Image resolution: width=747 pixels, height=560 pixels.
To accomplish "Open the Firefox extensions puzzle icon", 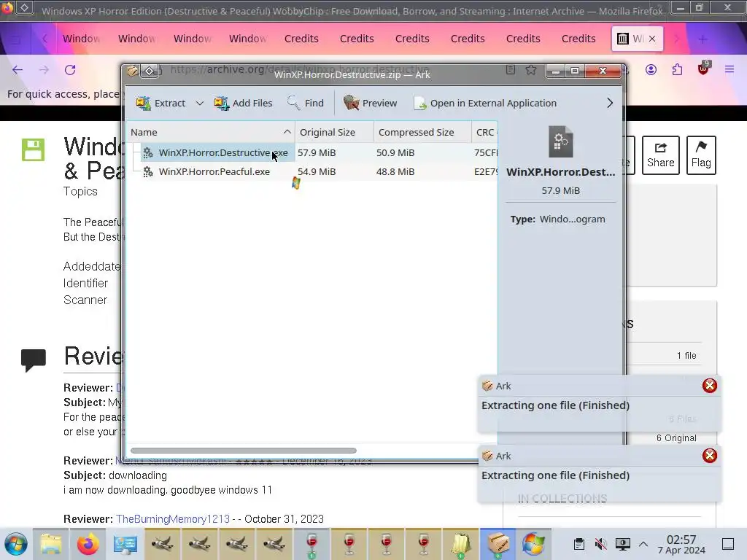I will 677,70.
